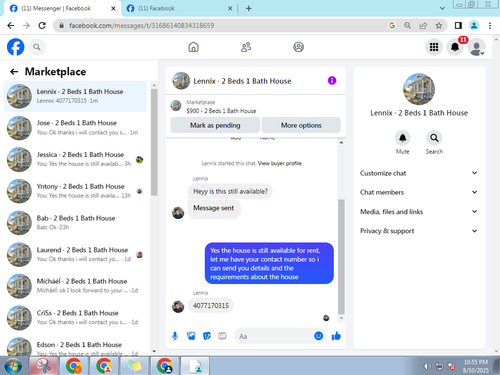Screen dimensions: 500x375
Task: Open the Michael conversation in list
Action: tap(75, 286)
